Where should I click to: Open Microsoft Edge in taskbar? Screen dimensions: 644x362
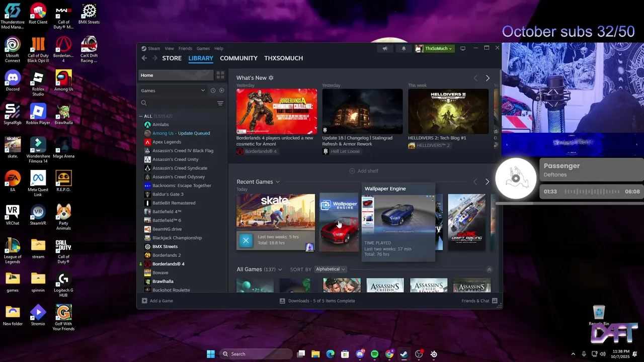pyautogui.click(x=330, y=354)
